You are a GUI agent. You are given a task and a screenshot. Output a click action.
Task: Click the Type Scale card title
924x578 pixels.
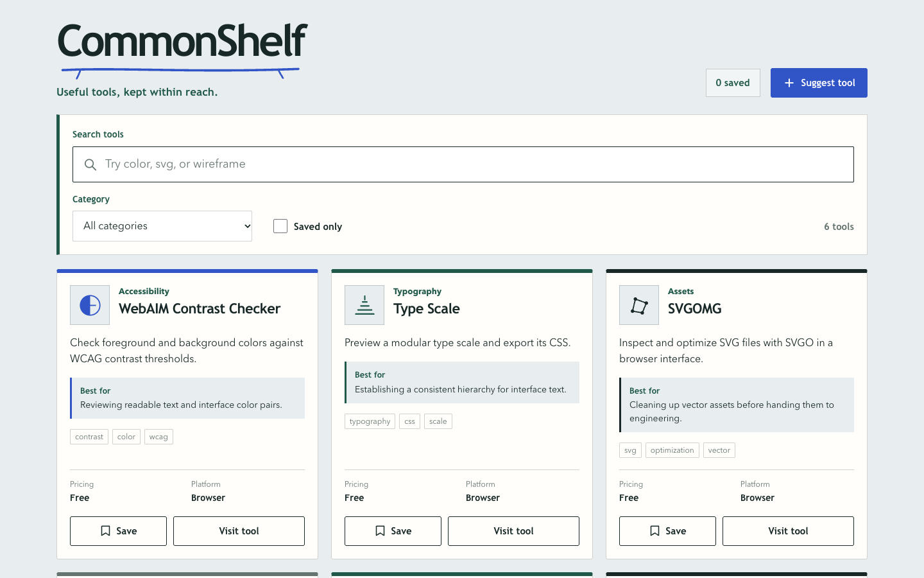point(427,309)
